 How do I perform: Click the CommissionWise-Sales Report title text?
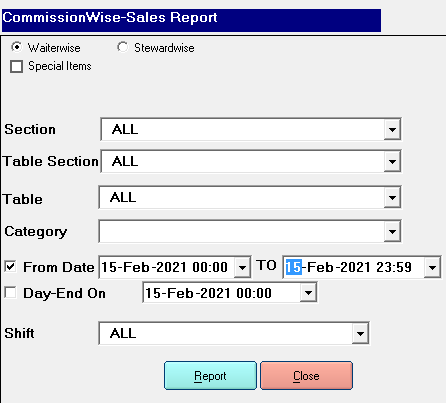(x=110, y=17)
